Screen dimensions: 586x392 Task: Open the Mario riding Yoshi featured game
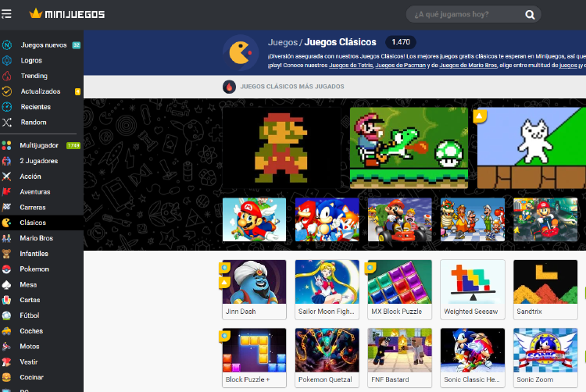point(409,148)
